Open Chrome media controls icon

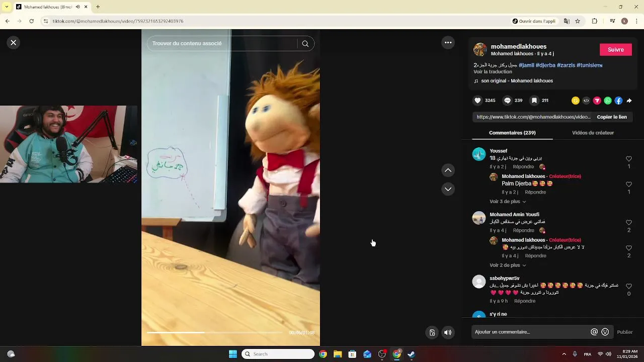[612, 21]
